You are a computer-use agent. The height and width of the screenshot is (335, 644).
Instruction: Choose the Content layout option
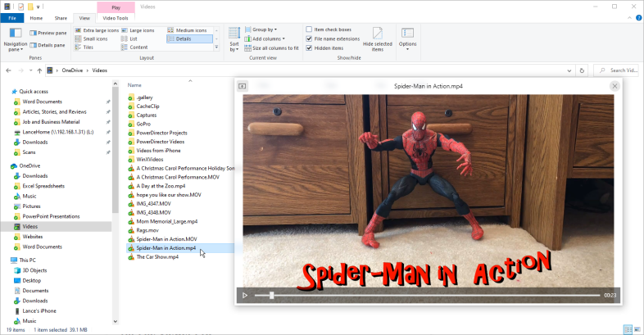pos(134,48)
